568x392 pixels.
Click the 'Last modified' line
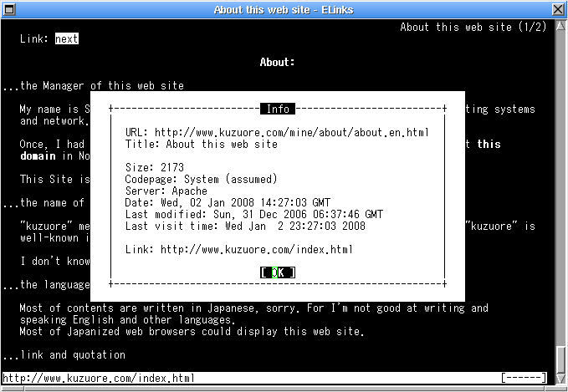[254, 214]
